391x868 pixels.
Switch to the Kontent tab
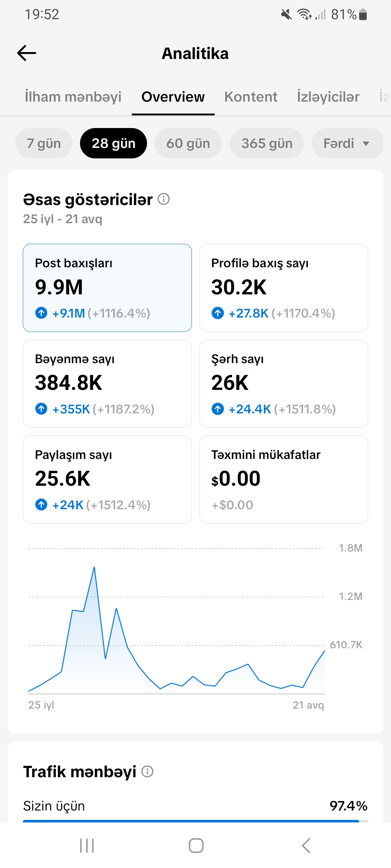coord(251,97)
